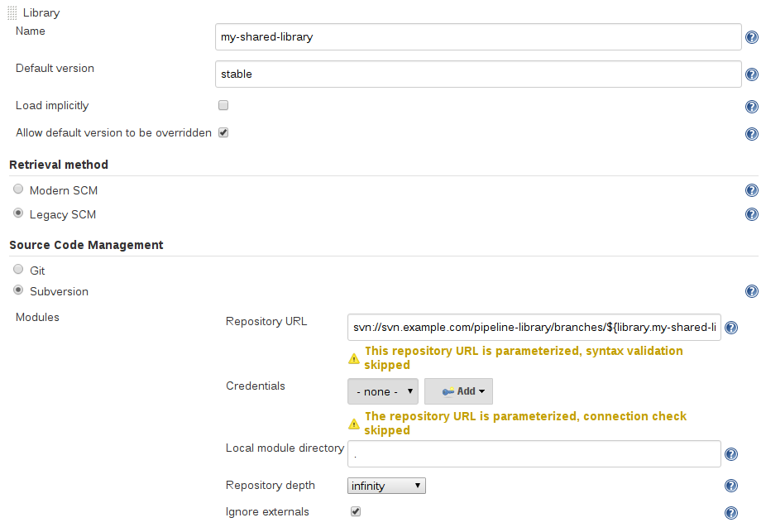Image resolution: width=766 pixels, height=532 pixels.
Task: Expand the Repository depth infinity dropdown
Action: [387, 486]
